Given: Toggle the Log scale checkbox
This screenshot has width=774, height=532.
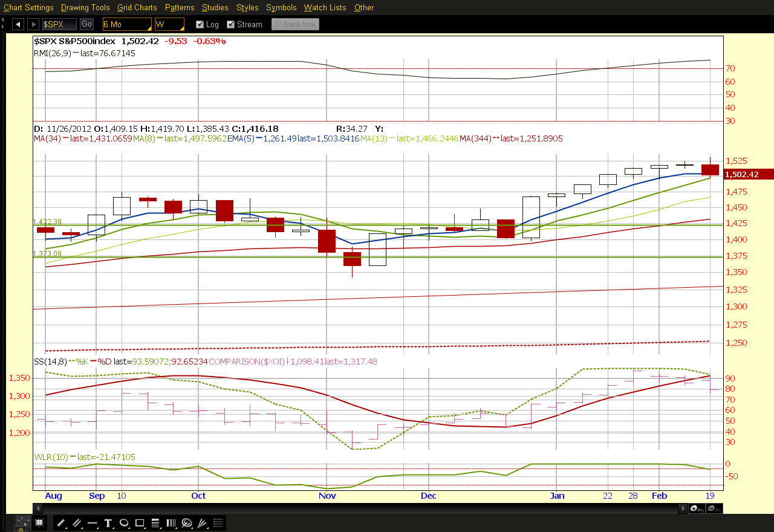Looking at the screenshot, I should pos(200,24).
